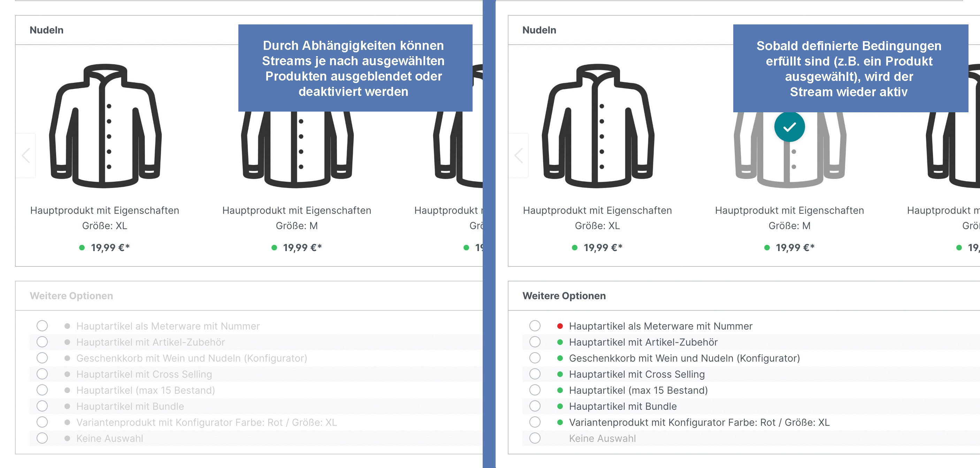Click disabled left 'Variantenprodukt mit Konfigurator' radio
980x468 pixels.
click(42, 422)
